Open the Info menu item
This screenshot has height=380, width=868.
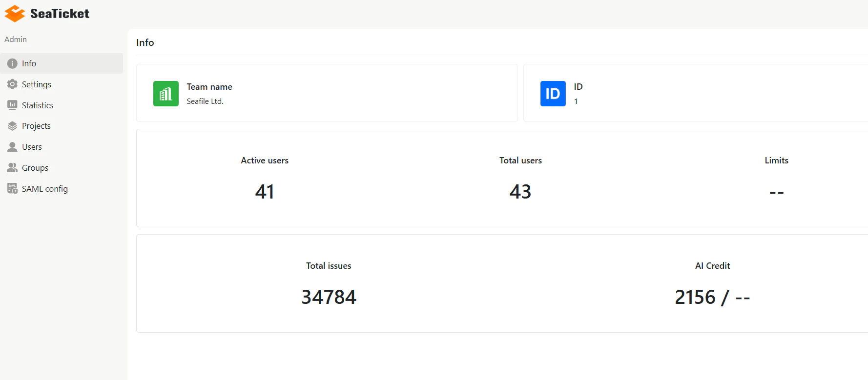[62, 63]
